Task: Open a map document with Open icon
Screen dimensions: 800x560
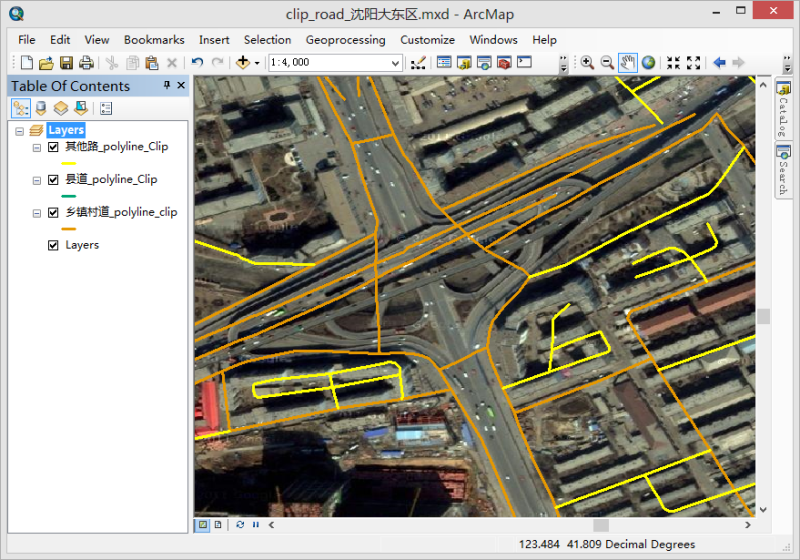Action: click(46, 63)
